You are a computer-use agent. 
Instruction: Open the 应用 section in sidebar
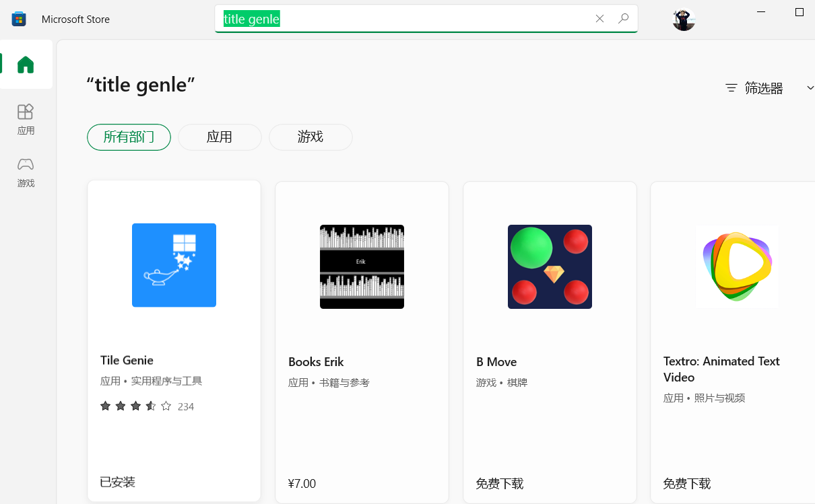(x=26, y=120)
